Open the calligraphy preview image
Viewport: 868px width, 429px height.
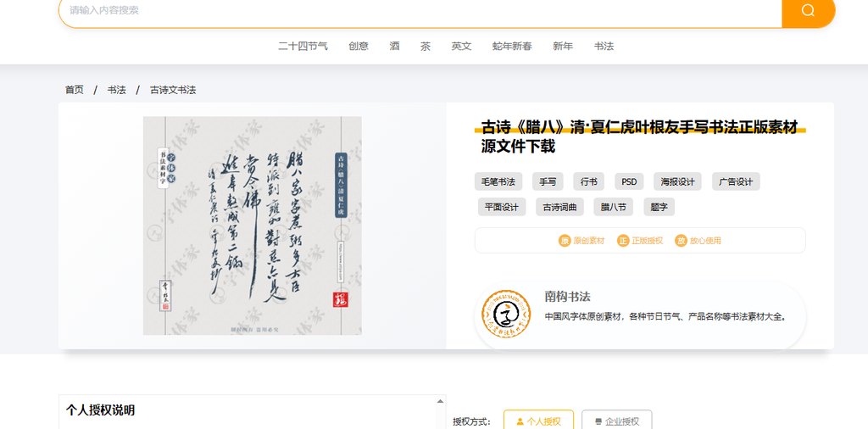tap(253, 226)
